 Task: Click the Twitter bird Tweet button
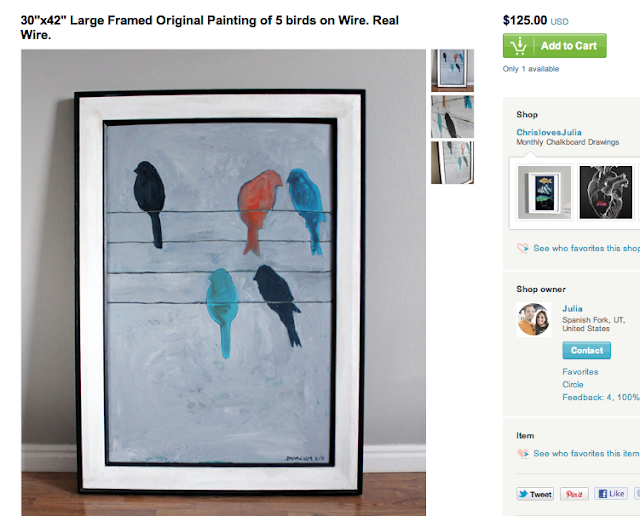tap(535, 494)
